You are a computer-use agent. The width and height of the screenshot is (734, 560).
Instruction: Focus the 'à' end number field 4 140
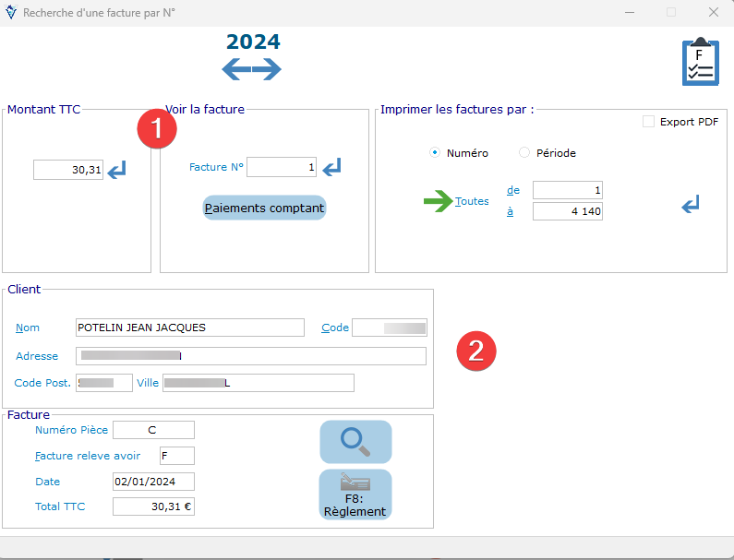click(568, 211)
